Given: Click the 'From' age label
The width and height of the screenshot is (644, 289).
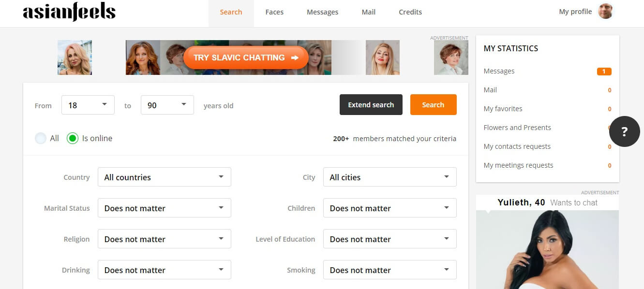Looking at the screenshot, I should coord(43,105).
